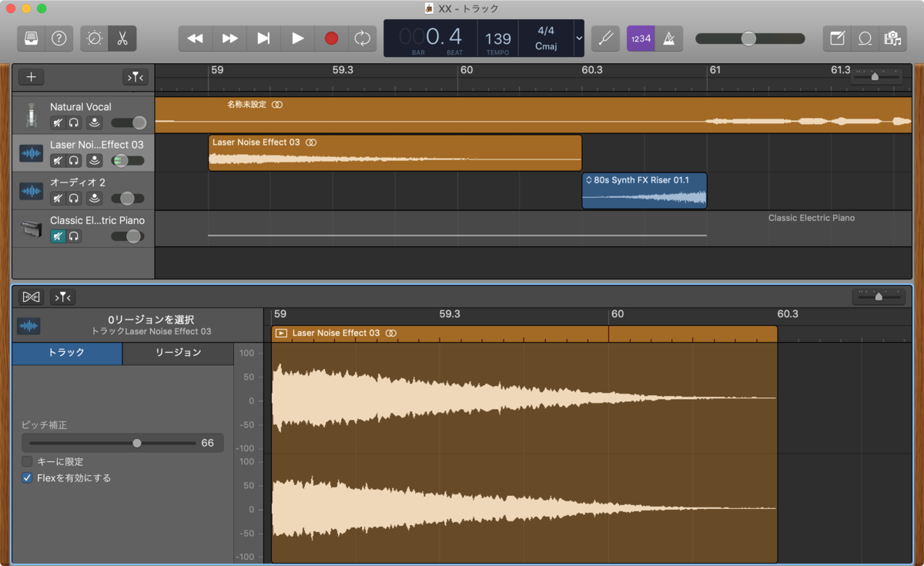Toggle Cycle mode
The height and width of the screenshot is (566, 924).
[x=362, y=39]
